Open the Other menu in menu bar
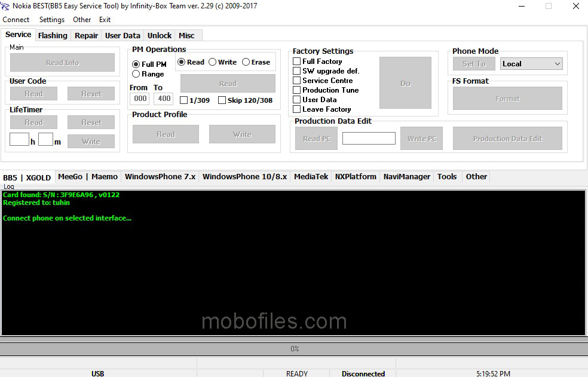Image resolution: width=588 pixels, height=377 pixels. (x=82, y=20)
